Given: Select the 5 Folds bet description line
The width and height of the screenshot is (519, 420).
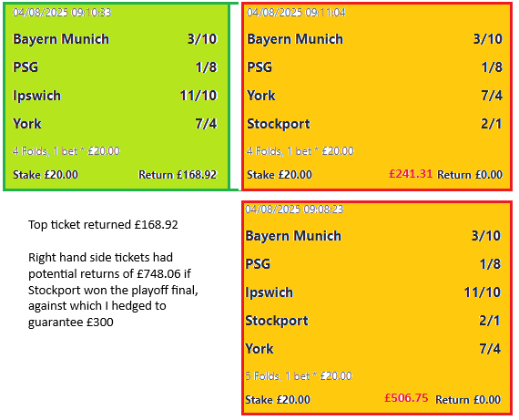Looking at the screenshot, I should [299, 376].
